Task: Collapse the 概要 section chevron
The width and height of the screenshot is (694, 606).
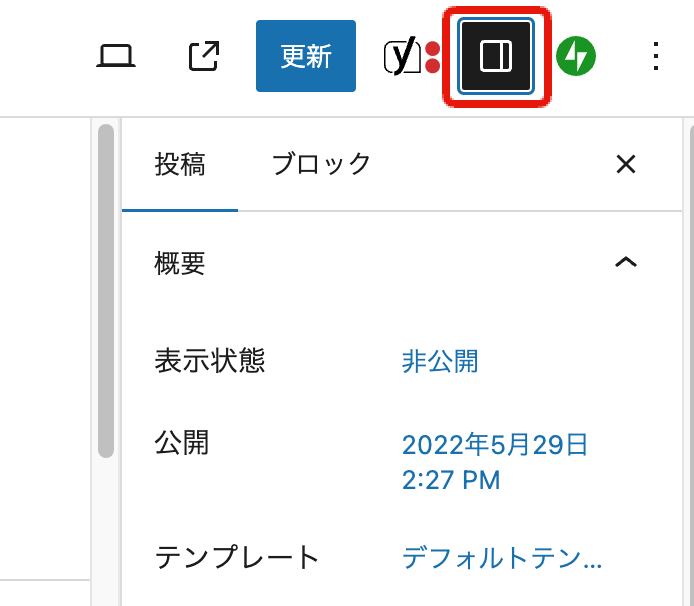Action: click(x=626, y=262)
